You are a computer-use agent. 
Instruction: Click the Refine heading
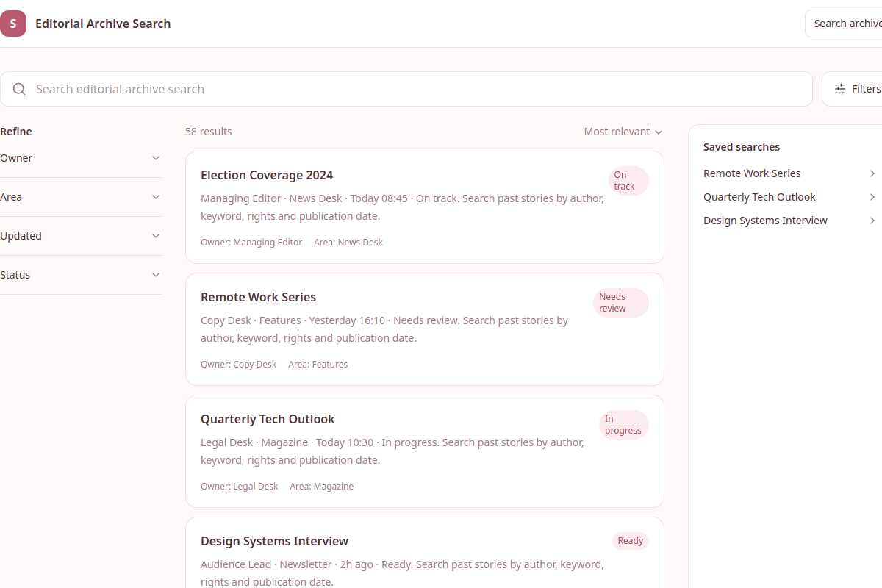[16, 132]
